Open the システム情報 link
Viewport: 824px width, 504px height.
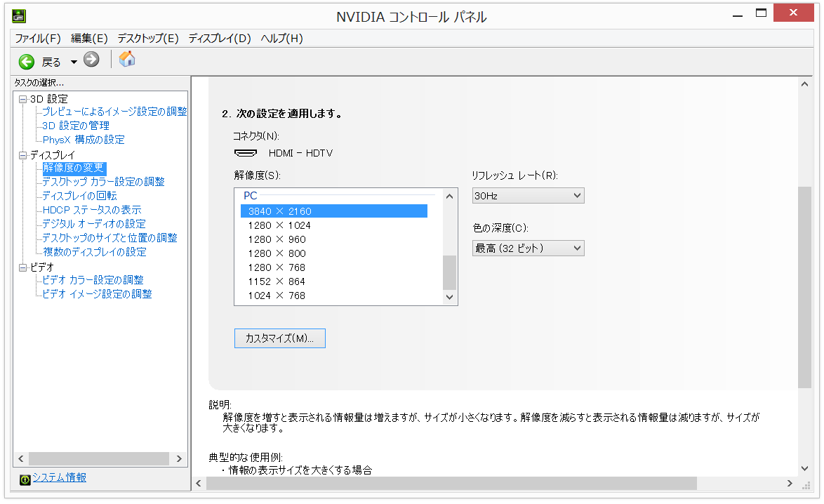pos(60,477)
